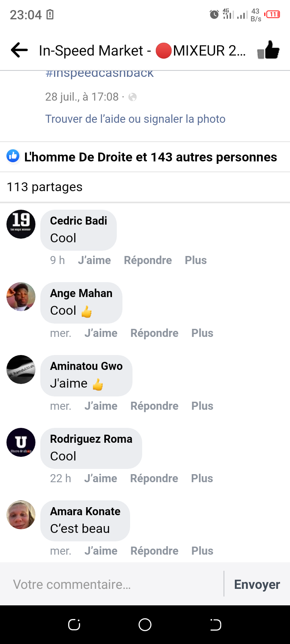The image size is (290, 644).
Task: Open Plus options for Cedric Badi's comment
Action: click(x=196, y=260)
